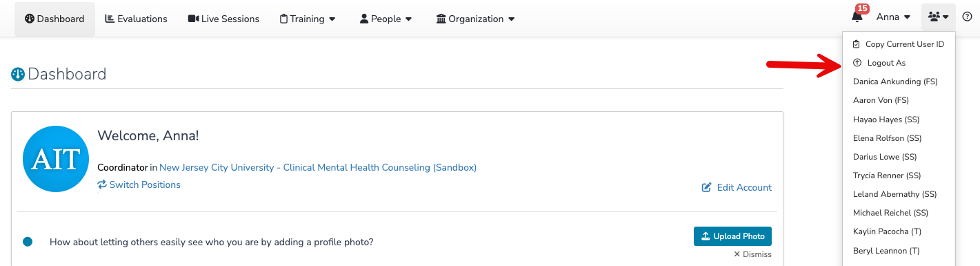Go to the Evaluations tab
Image resolution: width=980 pixels, height=266 pixels.
(136, 19)
